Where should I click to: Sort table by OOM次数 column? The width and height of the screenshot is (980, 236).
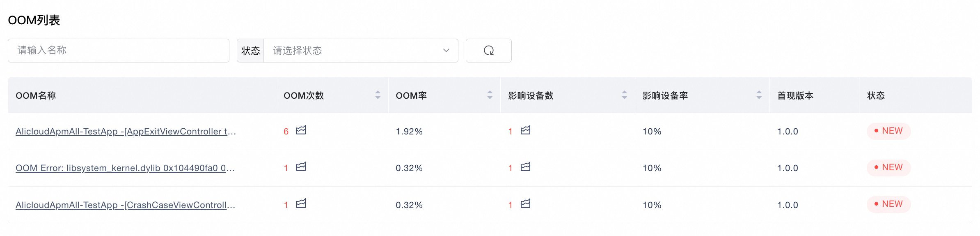click(378, 95)
